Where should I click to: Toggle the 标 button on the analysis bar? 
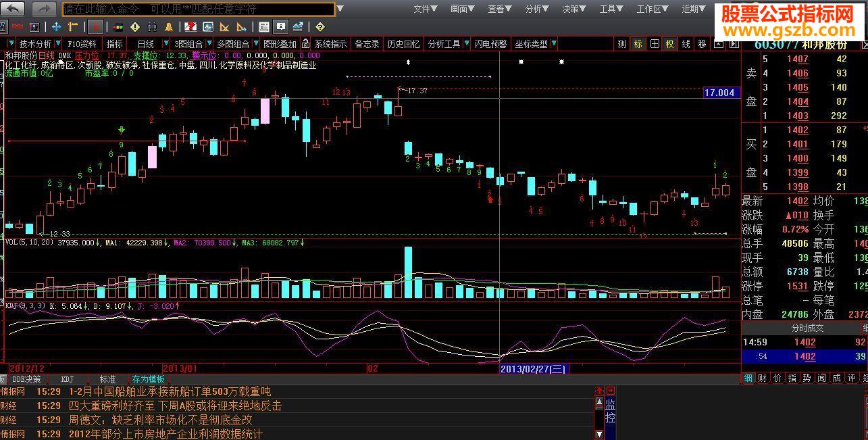[x=637, y=43]
